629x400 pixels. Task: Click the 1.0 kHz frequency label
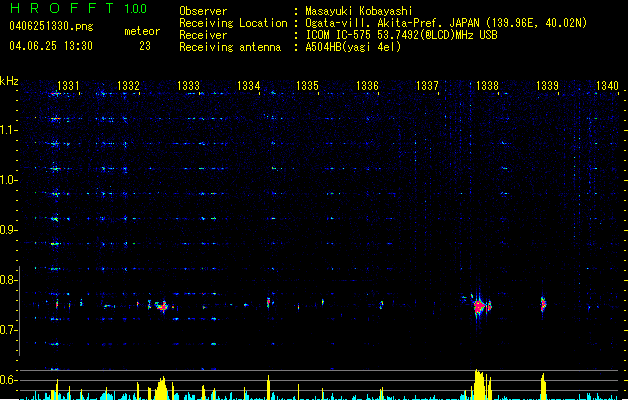[8, 180]
